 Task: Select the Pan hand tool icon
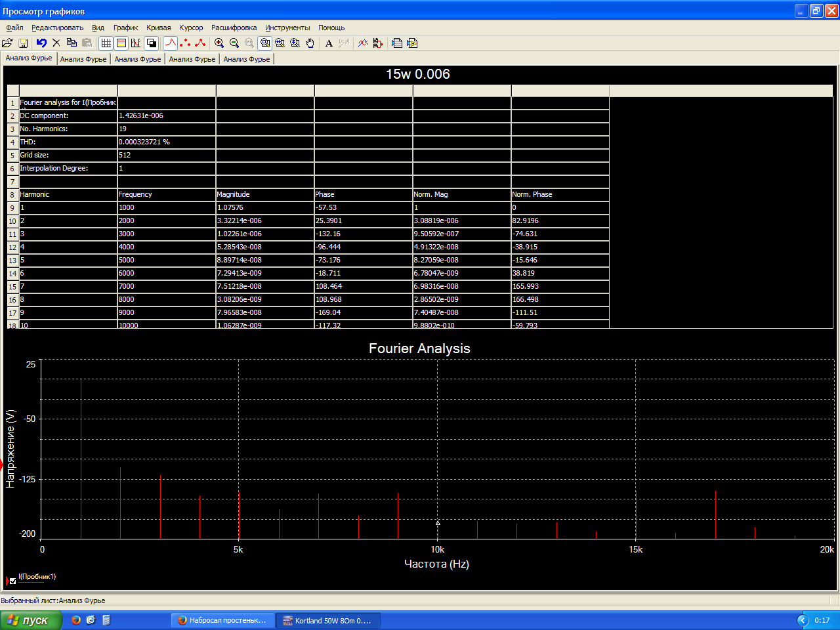point(310,43)
